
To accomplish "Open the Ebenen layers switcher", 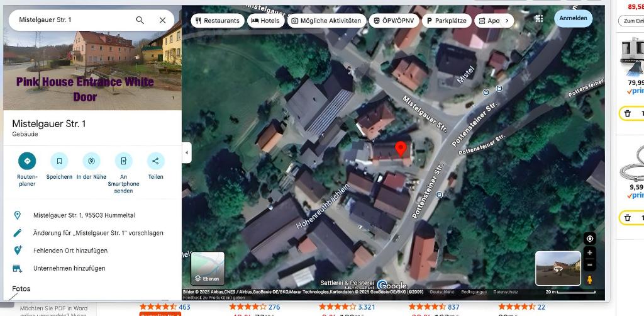I will click(x=208, y=268).
